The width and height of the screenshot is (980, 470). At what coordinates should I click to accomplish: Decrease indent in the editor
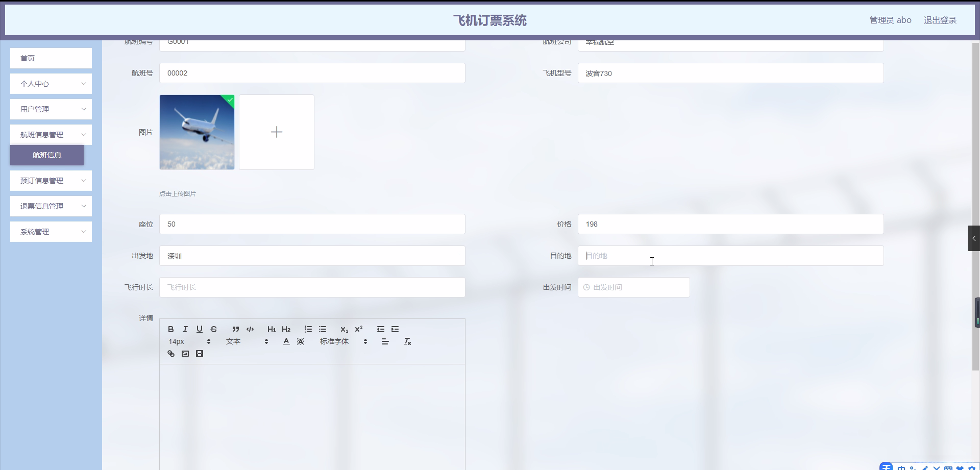click(381, 329)
